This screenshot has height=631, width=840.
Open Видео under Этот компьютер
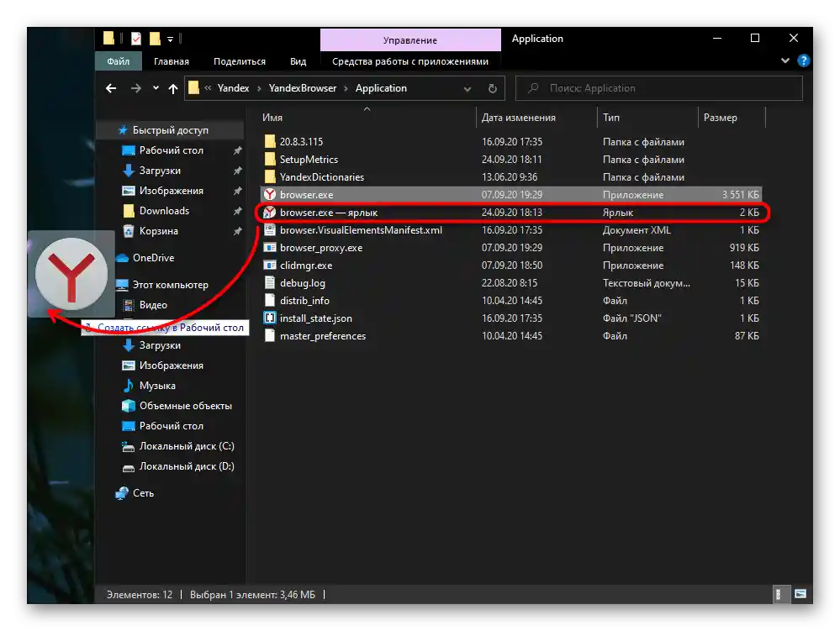153,305
